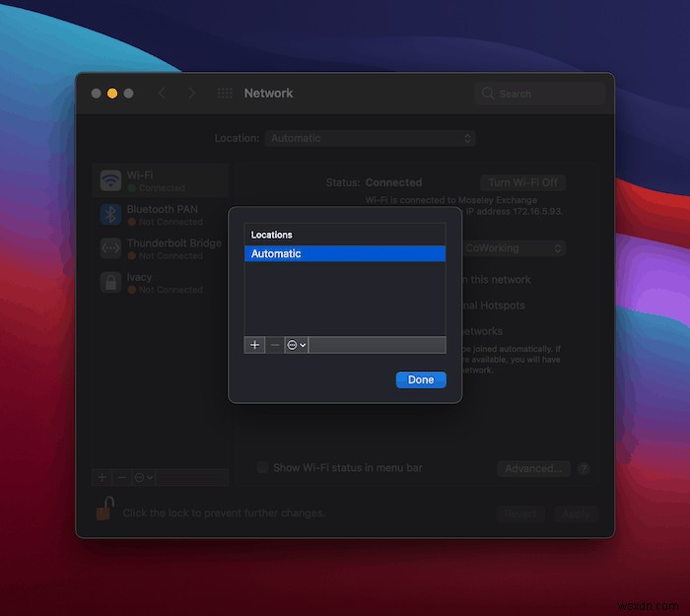Image resolution: width=690 pixels, height=616 pixels.
Task: Open the help question mark button
Action: tap(584, 469)
